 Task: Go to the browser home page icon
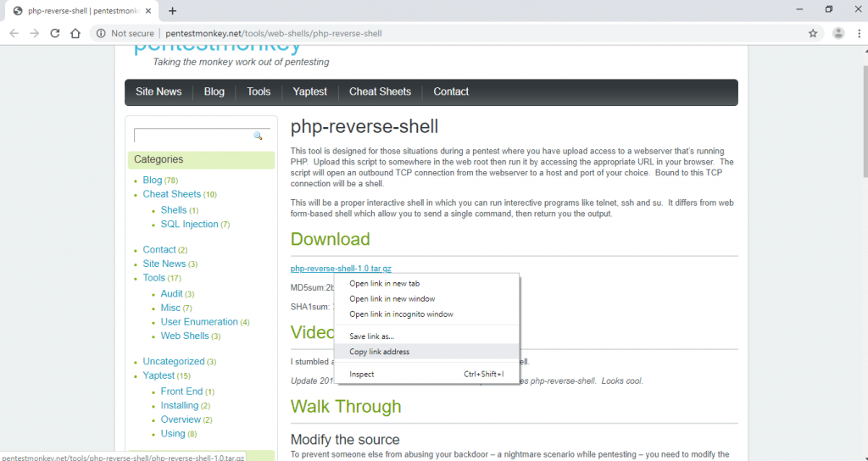click(x=75, y=33)
